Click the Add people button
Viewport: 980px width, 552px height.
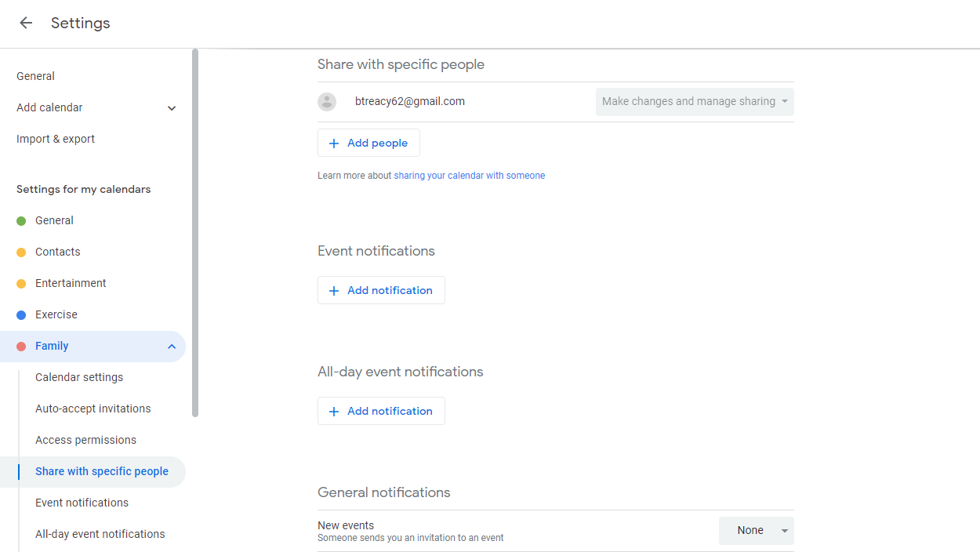368,143
